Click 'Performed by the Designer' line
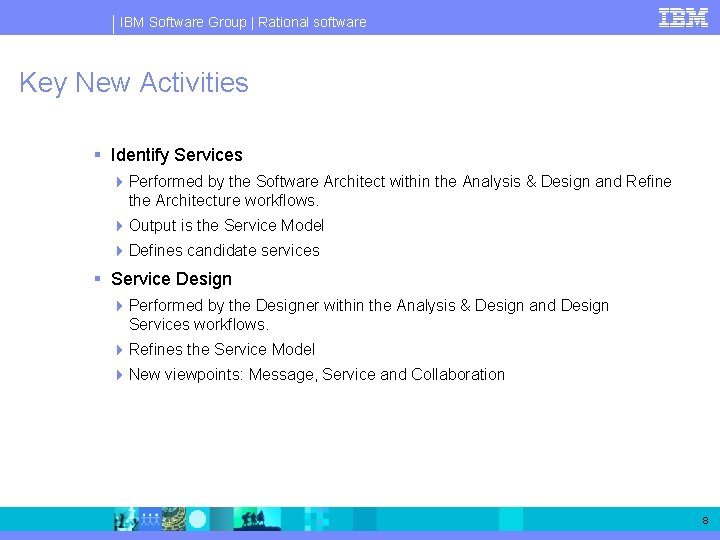The width and height of the screenshot is (720, 540). coord(369,315)
